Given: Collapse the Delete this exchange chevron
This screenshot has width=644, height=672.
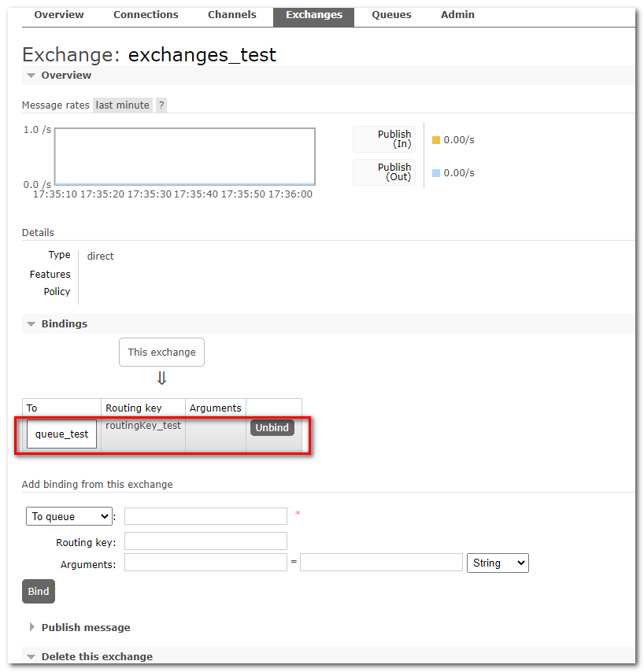Looking at the screenshot, I should tap(31, 655).
